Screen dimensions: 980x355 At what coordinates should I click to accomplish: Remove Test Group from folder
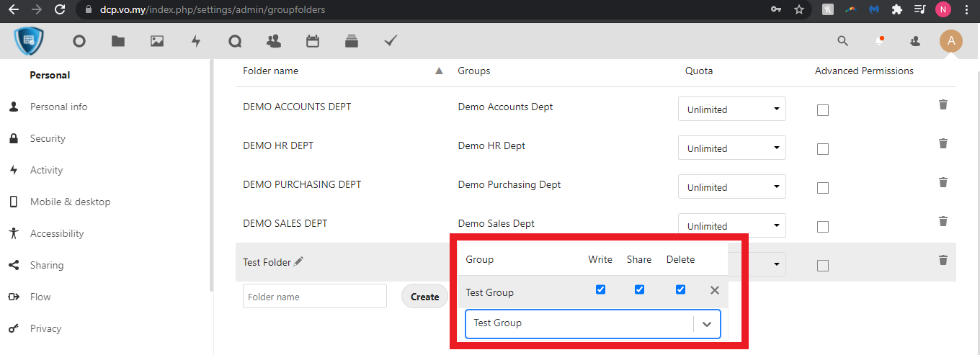pyautogui.click(x=714, y=290)
